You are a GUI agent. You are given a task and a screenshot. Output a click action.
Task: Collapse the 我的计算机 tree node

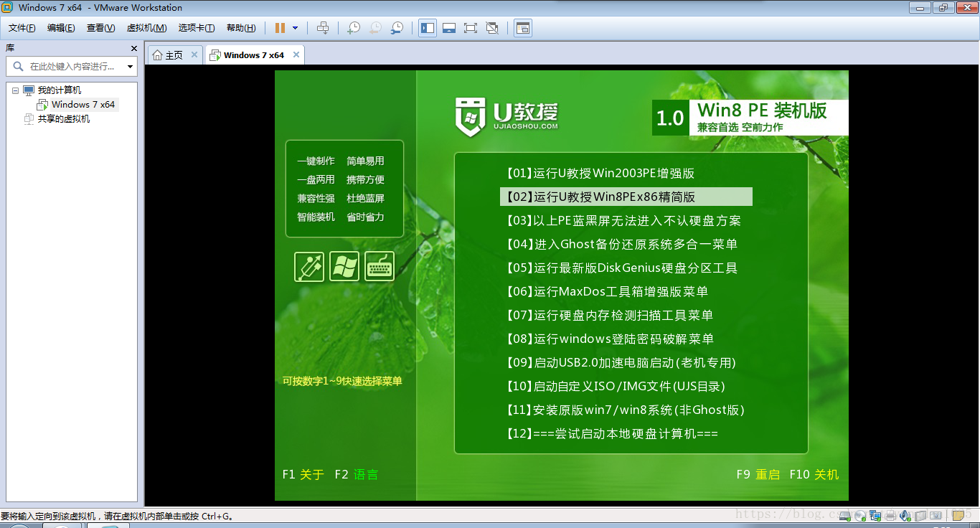coord(16,90)
